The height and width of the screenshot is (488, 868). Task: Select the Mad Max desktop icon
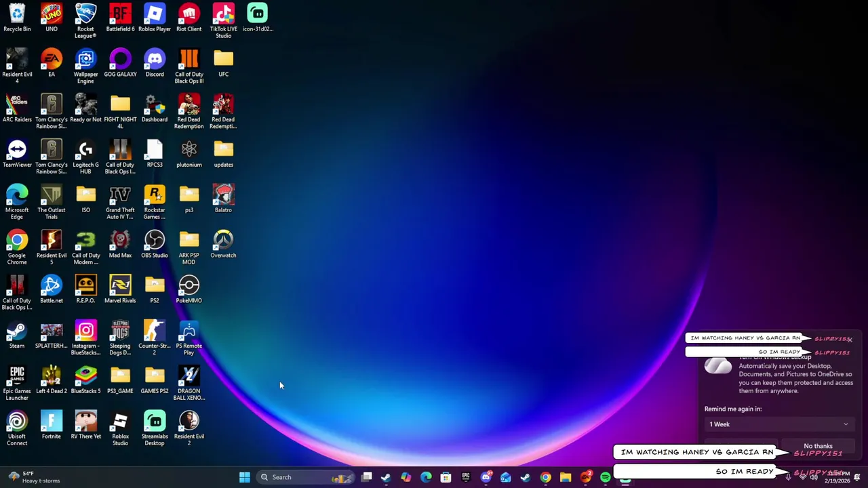click(120, 245)
